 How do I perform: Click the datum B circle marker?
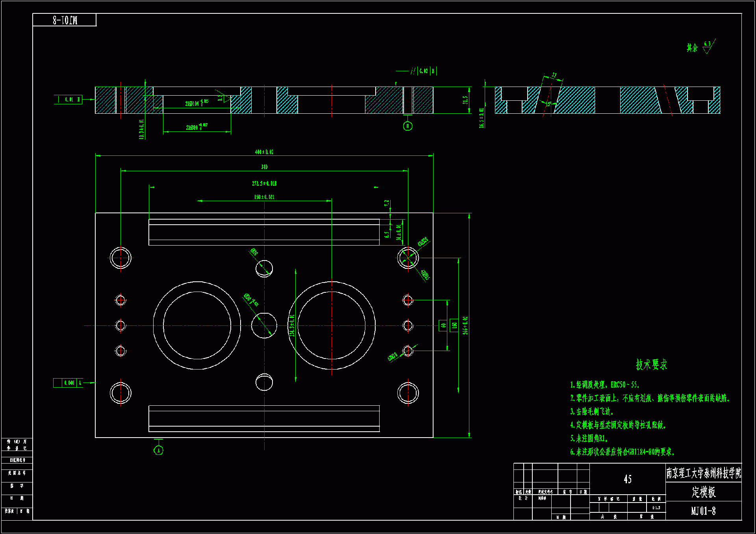pyautogui.click(x=408, y=126)
